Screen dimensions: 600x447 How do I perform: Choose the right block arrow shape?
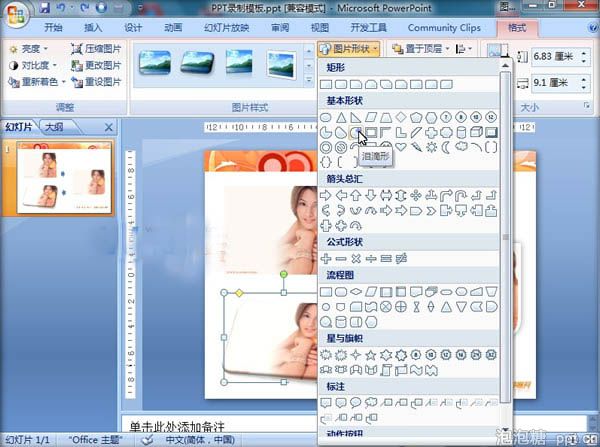pos(326,195)
